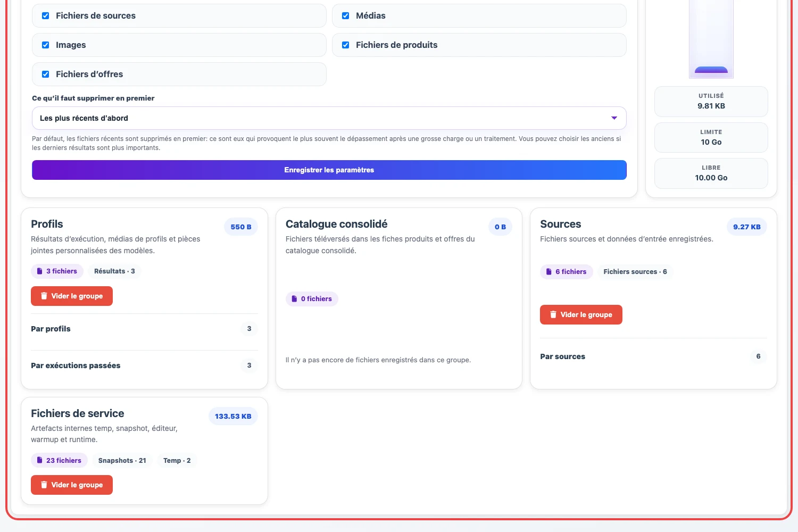Click the storage usage gauge bar
The image size is (798, 532).
711,38
